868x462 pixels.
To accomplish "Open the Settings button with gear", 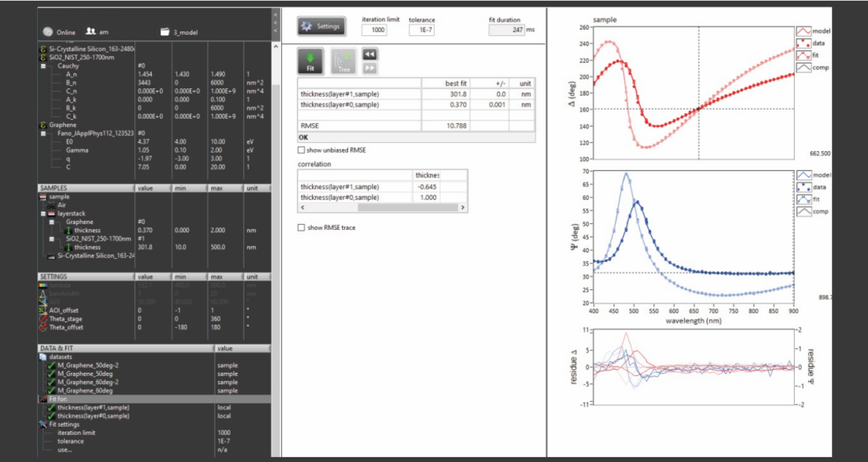I will (321, 26).
